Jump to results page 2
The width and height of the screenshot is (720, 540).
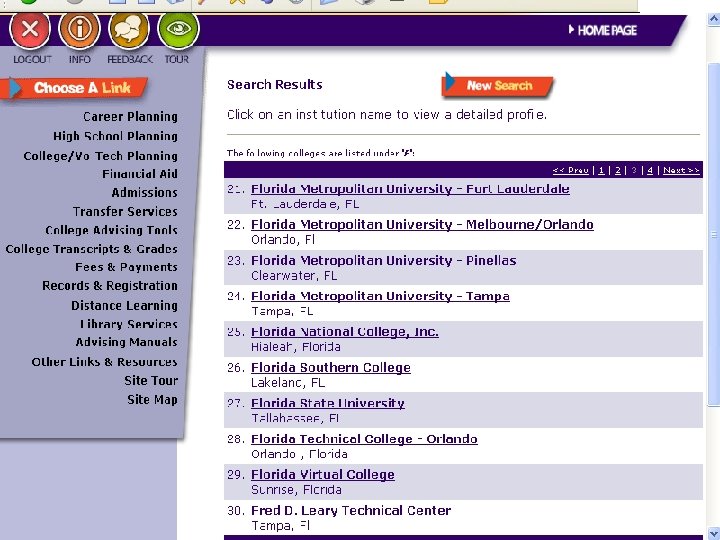[618, 170]
